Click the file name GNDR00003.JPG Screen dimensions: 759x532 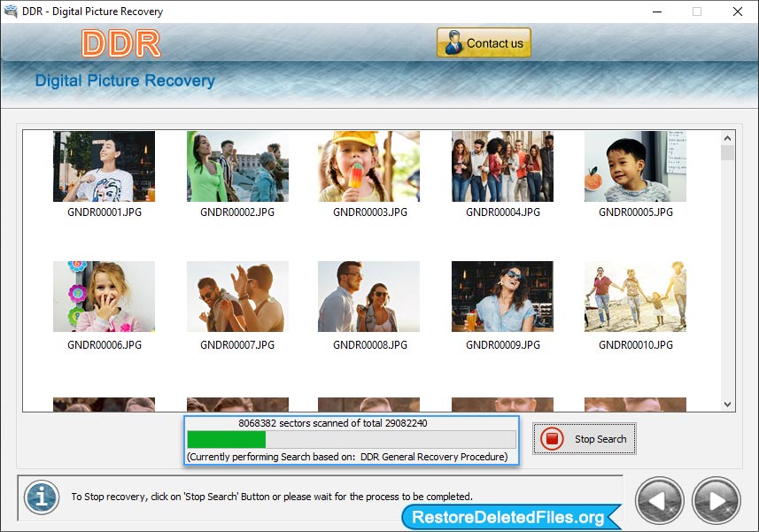pos(370,212)
